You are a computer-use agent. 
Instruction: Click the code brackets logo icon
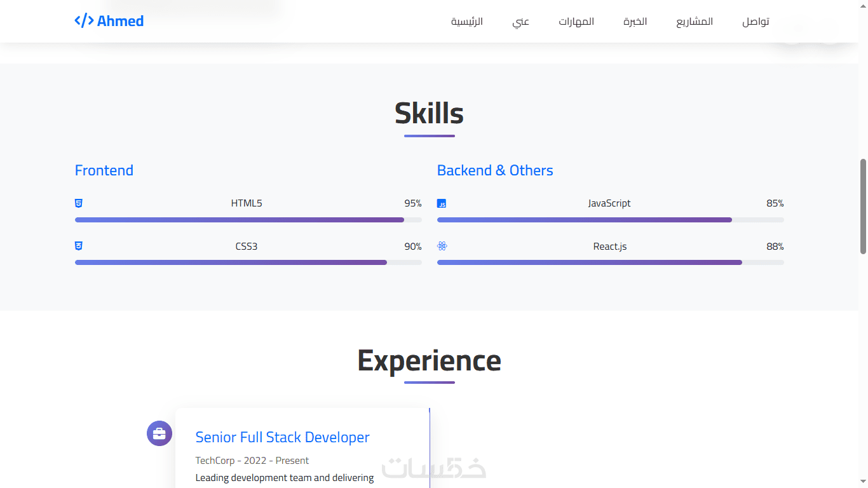(x=84, y=21)
